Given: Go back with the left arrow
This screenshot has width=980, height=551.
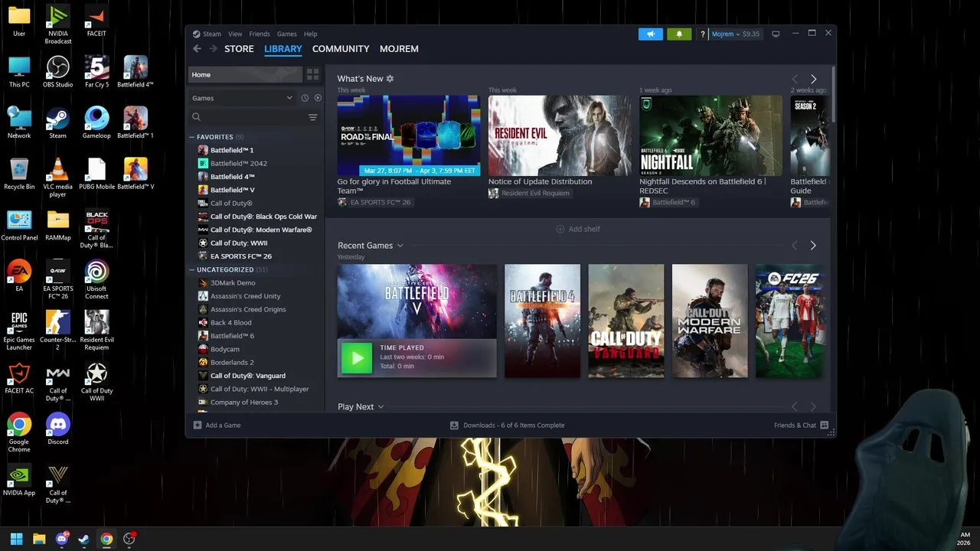Looking at the screenshot, I should [x=197, y=48].
